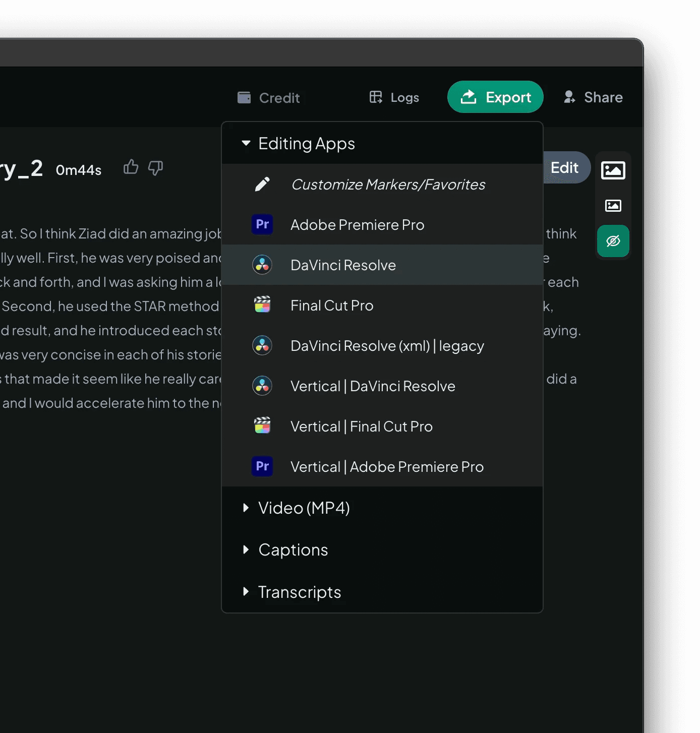Toggle the green hidden-eye visibility button

(x=613, y=241)
